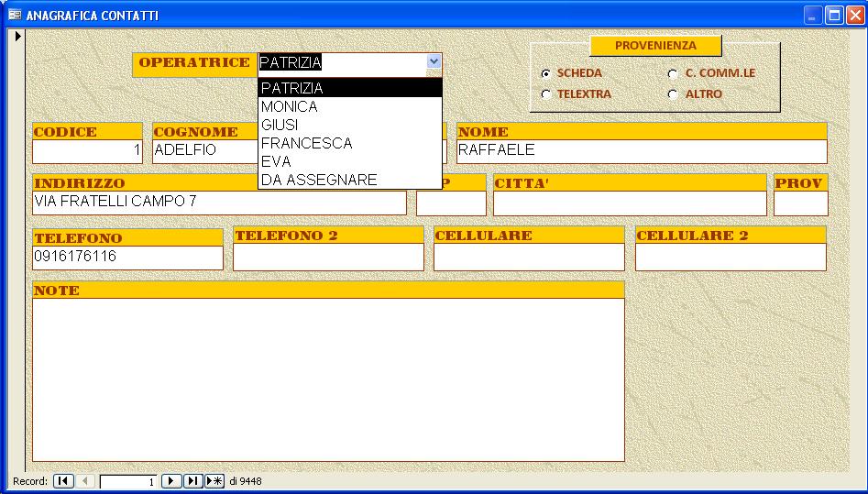Go to previous record arrow button
Image resolution: width=868 pixels, height=494 pixels.
[84, 480]
